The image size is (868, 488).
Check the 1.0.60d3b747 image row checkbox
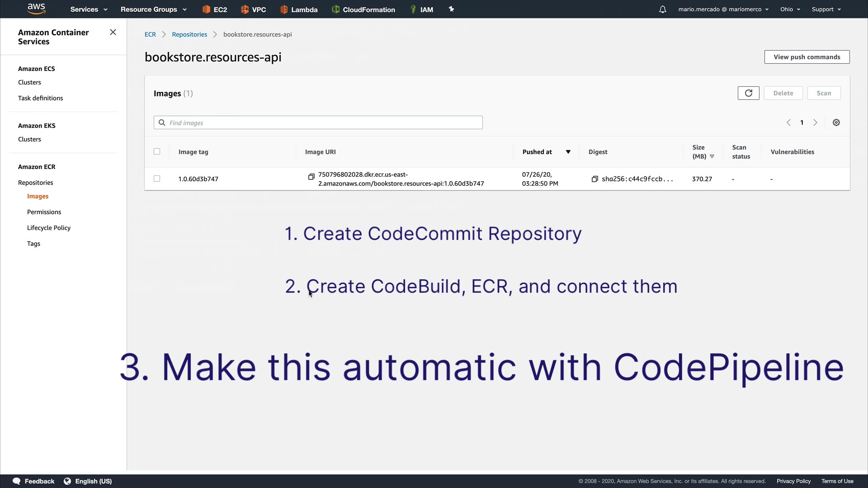(157, 178)
